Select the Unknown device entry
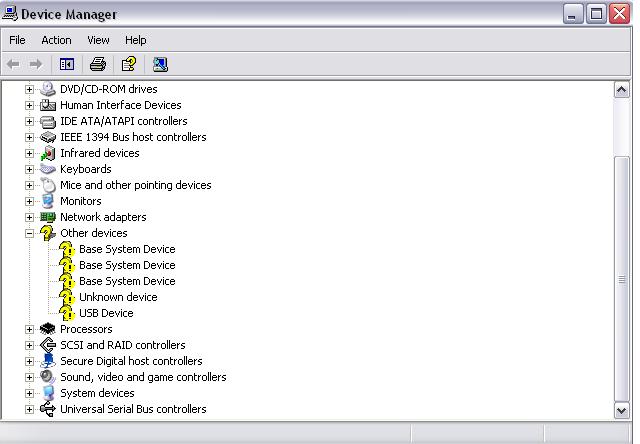 118,297
